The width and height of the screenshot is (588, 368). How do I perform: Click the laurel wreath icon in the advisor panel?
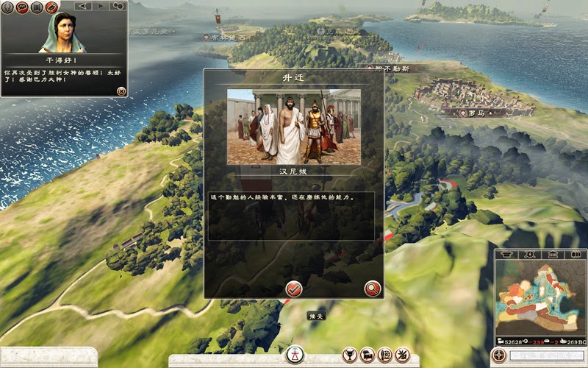point(7,7)
